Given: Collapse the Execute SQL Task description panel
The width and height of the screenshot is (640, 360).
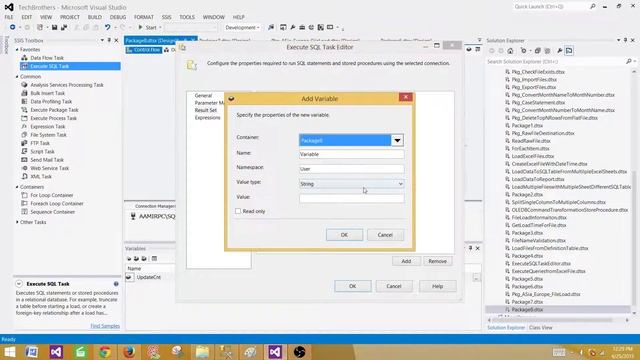Looking at the screenshot, I should 19,283.
